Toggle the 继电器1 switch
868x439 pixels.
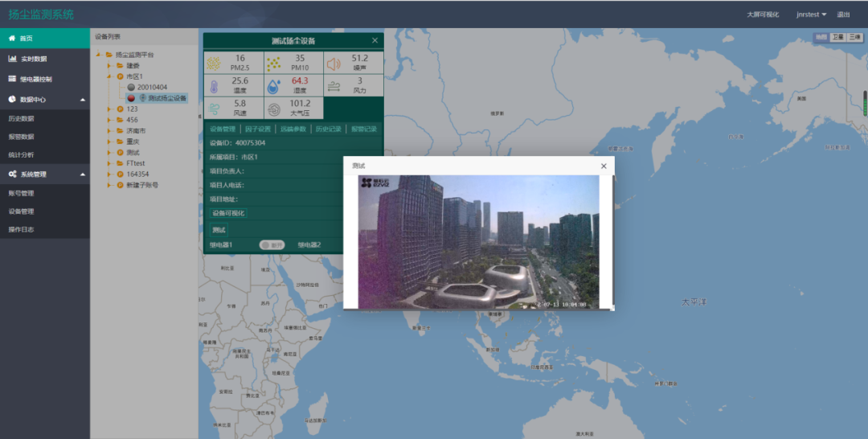coord(272,245)
